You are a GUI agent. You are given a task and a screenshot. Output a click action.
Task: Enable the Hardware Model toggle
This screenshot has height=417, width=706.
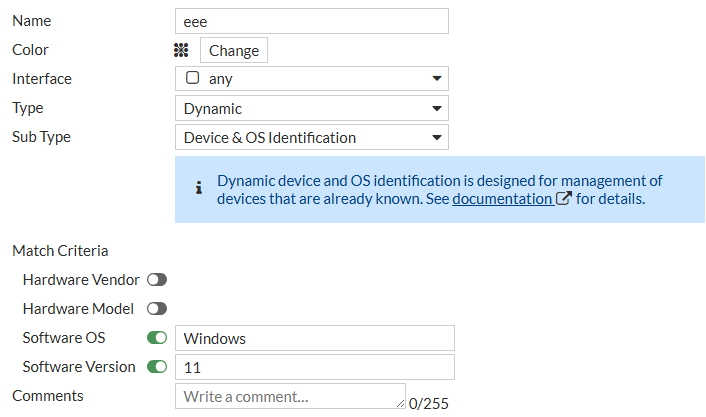point(157,309)
